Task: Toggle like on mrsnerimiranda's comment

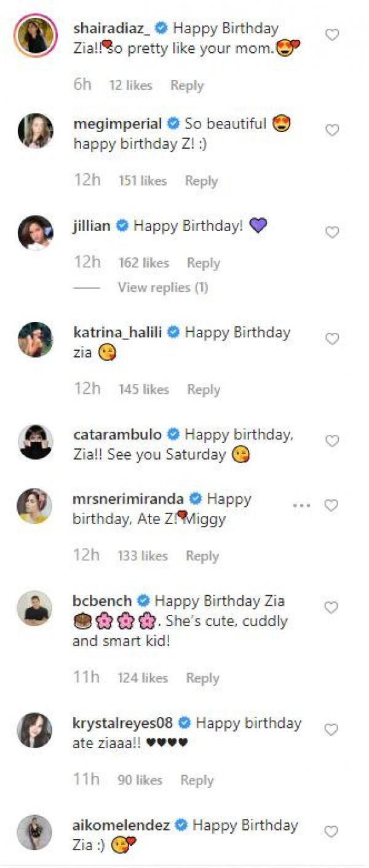Action: (x=332, y=506)
